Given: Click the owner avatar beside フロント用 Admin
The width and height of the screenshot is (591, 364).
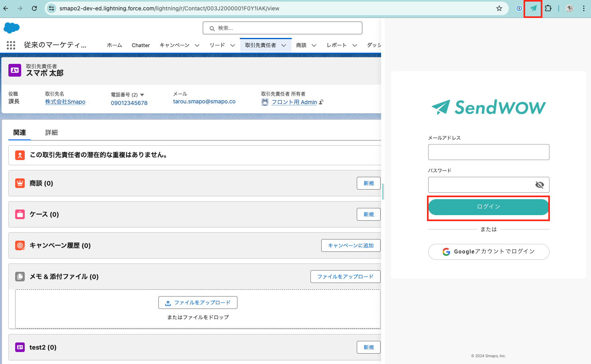Looking at the screenshot, I should 265,102.
